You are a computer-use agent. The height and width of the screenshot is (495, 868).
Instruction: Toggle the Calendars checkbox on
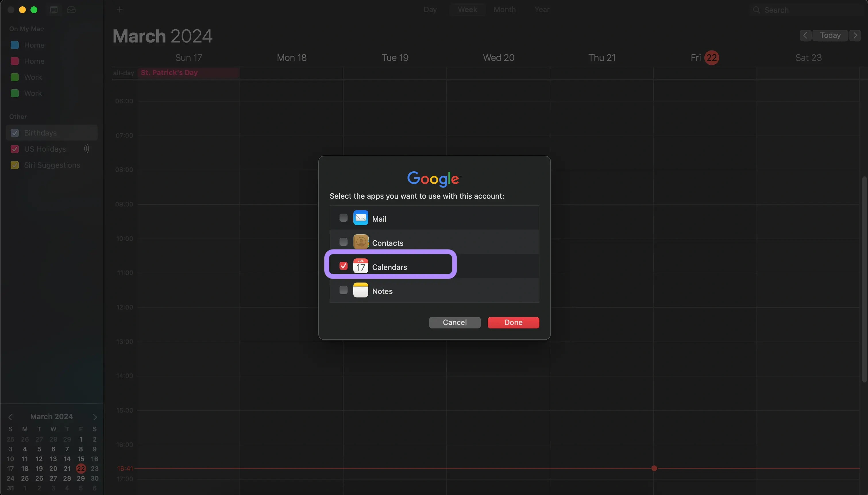coord(344,266)
